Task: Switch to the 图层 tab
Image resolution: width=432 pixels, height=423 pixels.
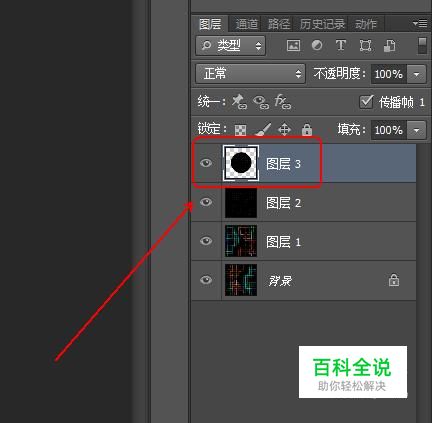Action: (x=210, y=24)
